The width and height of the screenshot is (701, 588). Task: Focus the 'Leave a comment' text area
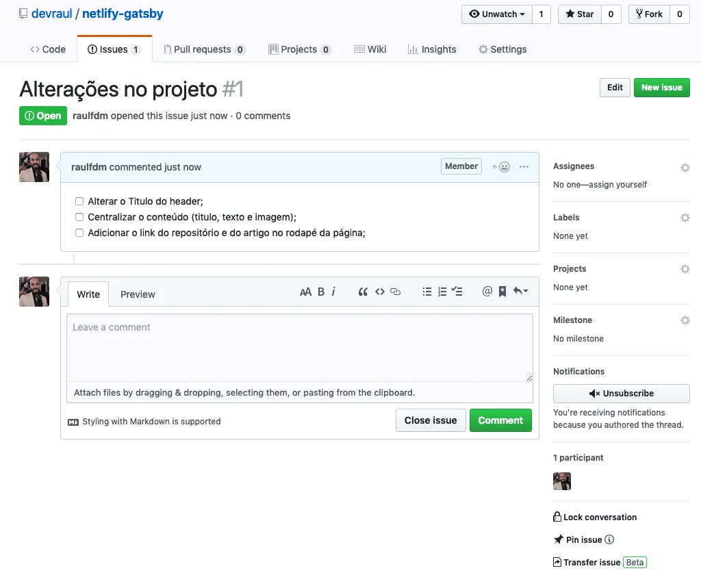300,348
